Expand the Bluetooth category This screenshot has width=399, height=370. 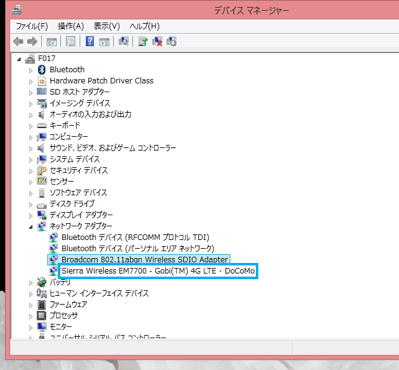31,70
